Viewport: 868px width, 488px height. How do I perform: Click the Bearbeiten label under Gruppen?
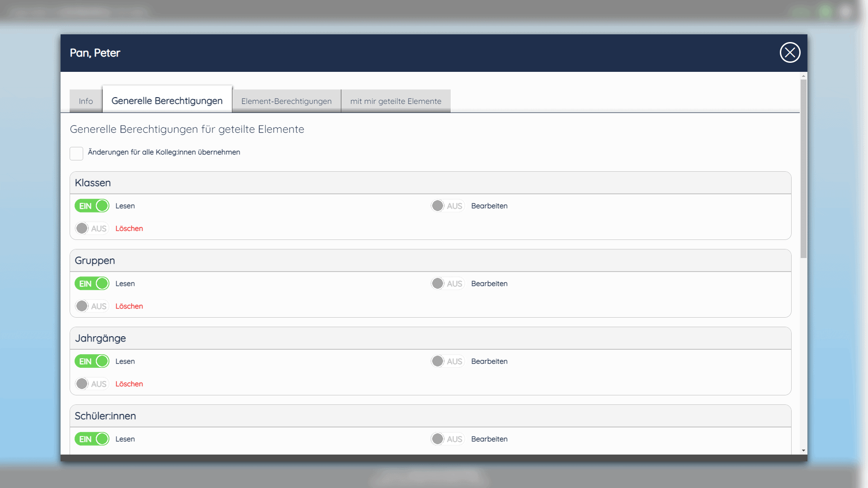(x=489, y=284)
